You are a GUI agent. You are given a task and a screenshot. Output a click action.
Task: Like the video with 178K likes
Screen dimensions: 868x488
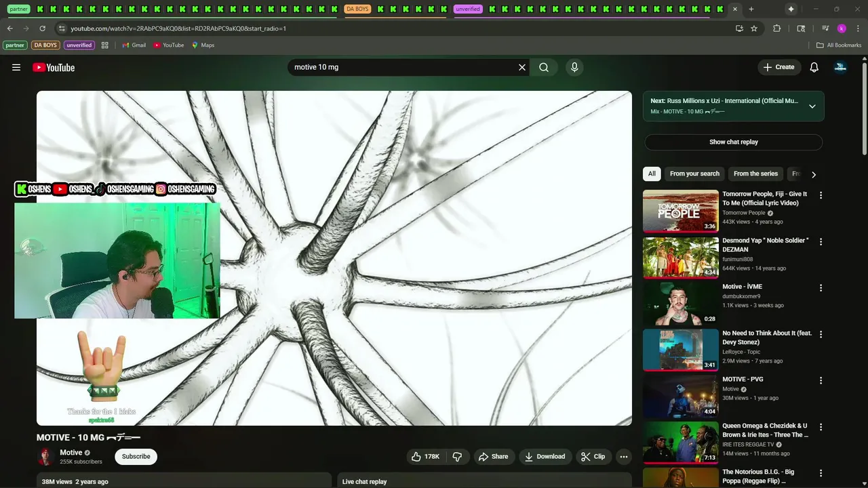pos(425,457)
